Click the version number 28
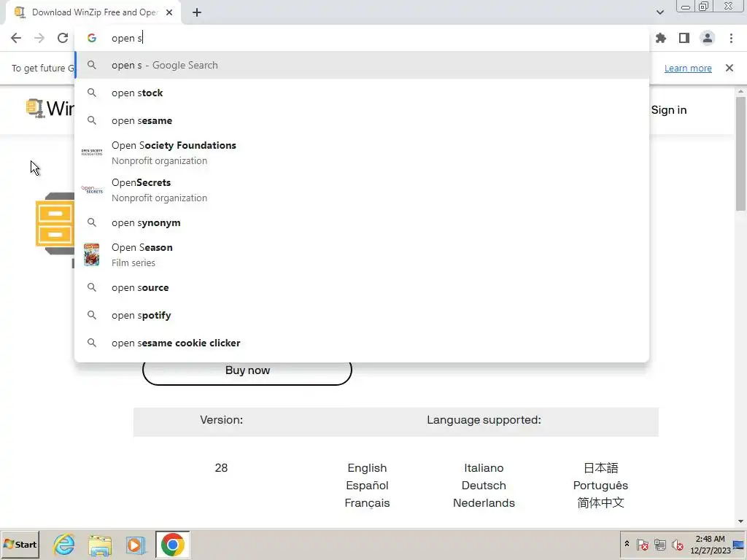 [x=221, y=468]
